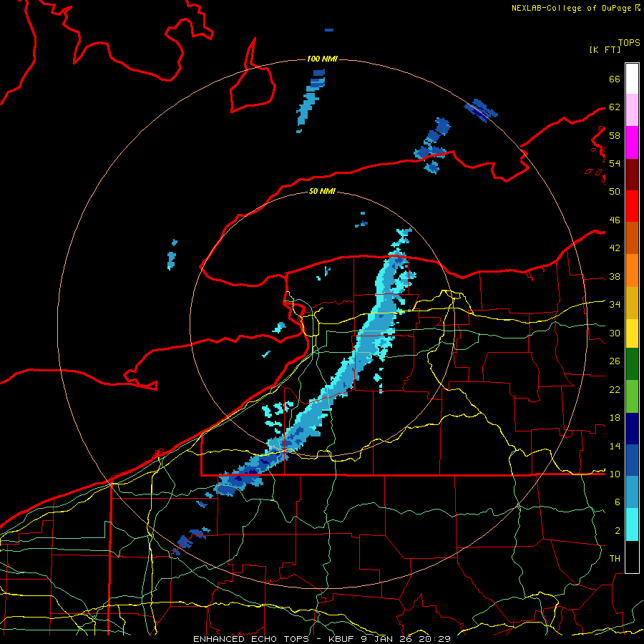
Task: Click the ENHANCED ECHO TOPS KBUF caption
Action: [322, 639]
